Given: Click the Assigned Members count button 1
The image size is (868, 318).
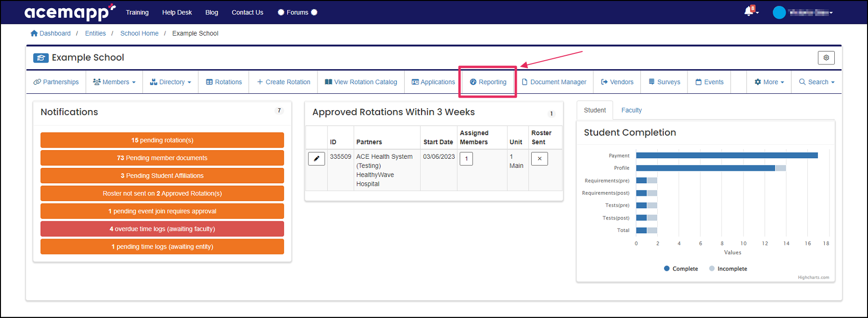Looking at the screenshot, I should pos(466,159).
